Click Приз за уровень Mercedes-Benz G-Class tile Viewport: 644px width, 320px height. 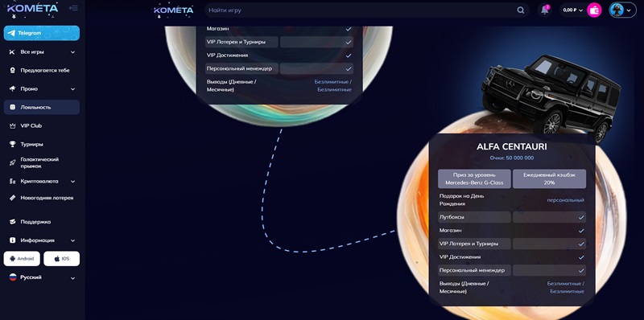tap(474, 178)
